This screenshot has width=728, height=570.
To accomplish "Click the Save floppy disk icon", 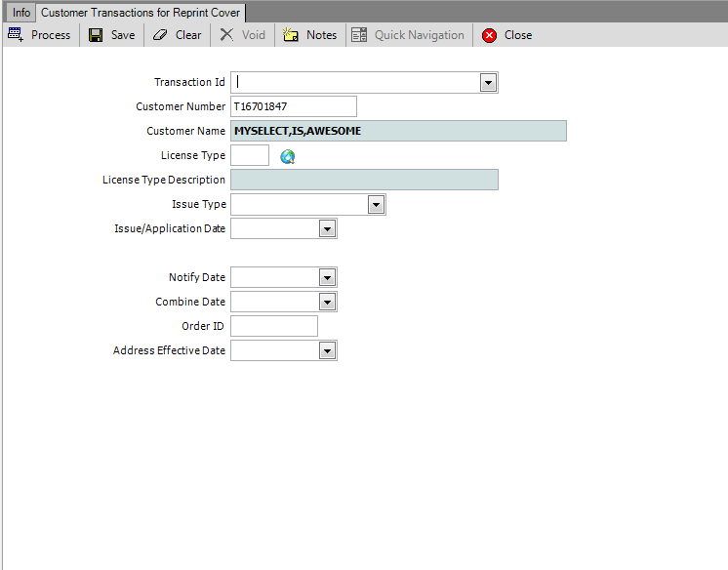I will [x=96, y=35].
